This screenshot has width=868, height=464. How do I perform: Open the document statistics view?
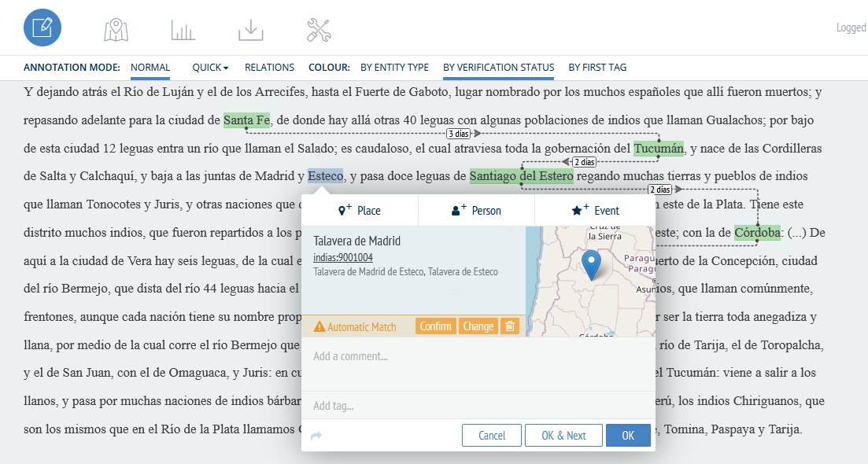pyautogui.click(x=183, y=27)
